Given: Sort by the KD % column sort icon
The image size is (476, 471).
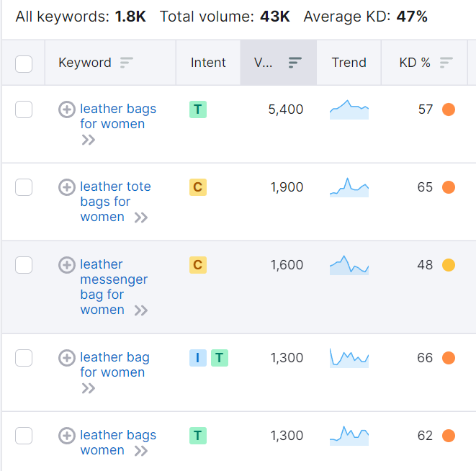Looking at the screenshot, I should click(x=446, y=63).
